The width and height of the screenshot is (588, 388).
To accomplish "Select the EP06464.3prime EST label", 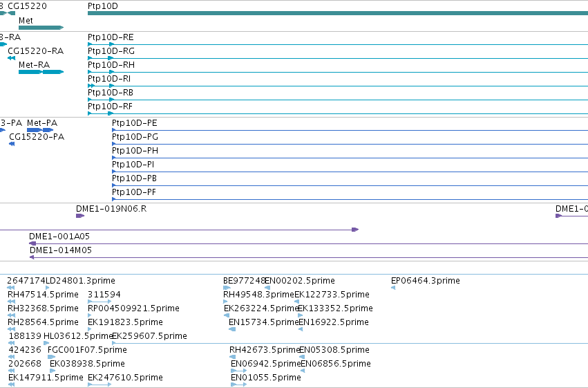I will click(425, 281).
